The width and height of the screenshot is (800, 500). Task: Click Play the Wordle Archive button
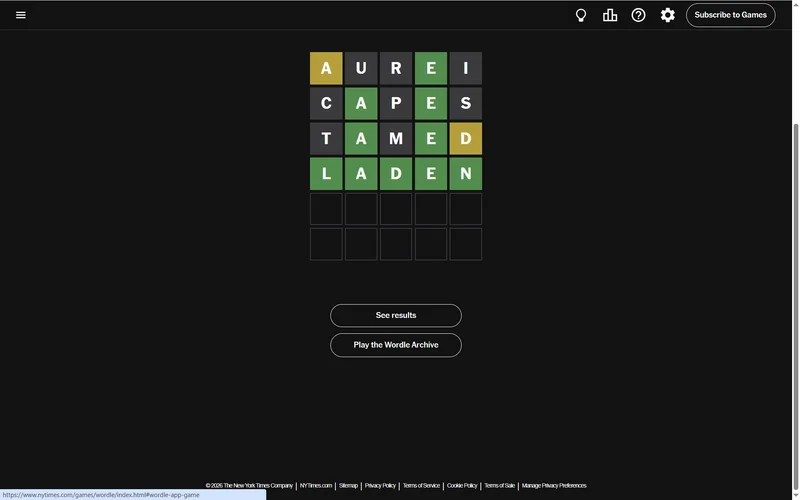pos(395,345)
